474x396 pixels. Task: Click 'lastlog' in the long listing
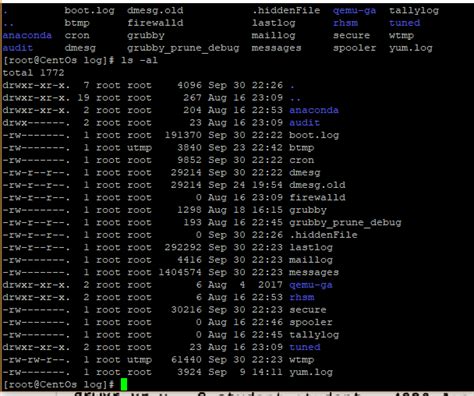pyautogui.click(x=311, y=247)
